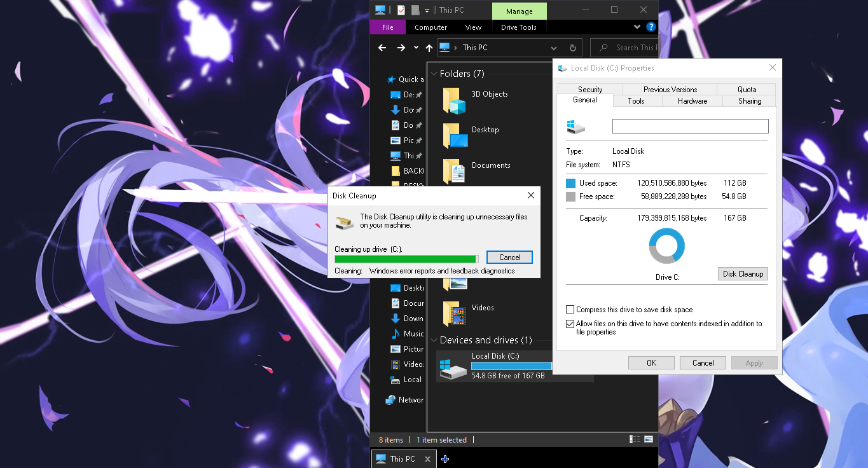
Task: Click the Disk Cleanup button in Properties
Action: (x=743, y=274)
